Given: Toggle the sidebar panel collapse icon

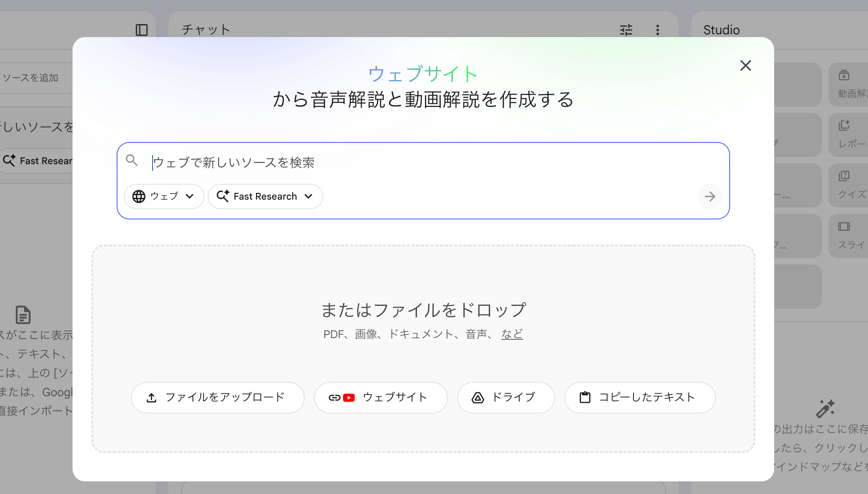Looking at the screenshot, I should coord(142,30).
